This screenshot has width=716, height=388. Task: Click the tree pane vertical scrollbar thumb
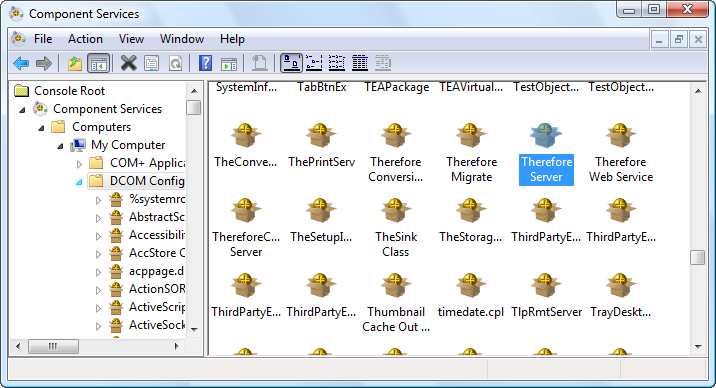tap(194, 107)
